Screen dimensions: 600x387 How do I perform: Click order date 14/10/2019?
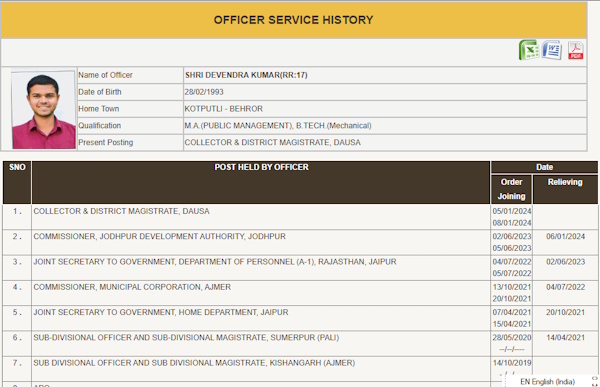pos(512,363)
